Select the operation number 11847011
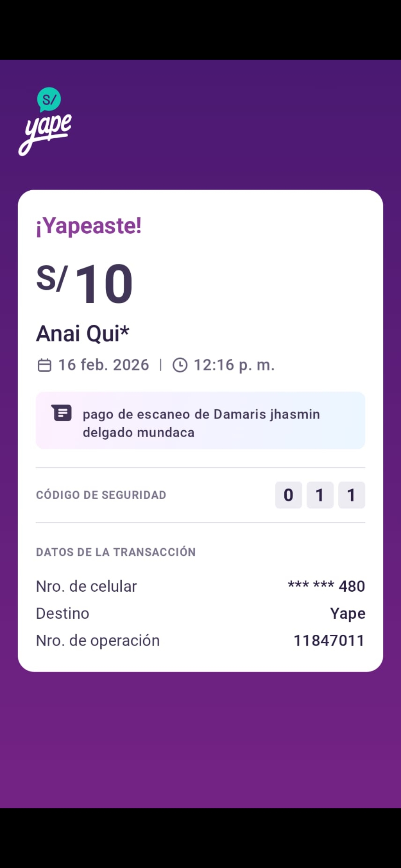 (329, 641)
